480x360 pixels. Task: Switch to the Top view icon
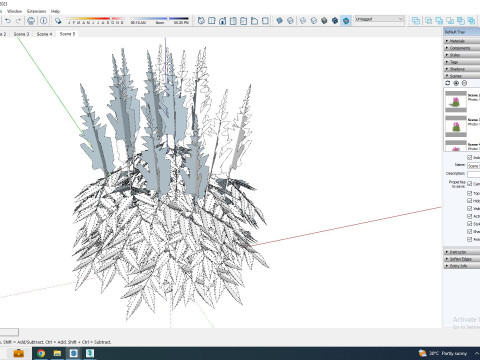[x=212, y=21]
